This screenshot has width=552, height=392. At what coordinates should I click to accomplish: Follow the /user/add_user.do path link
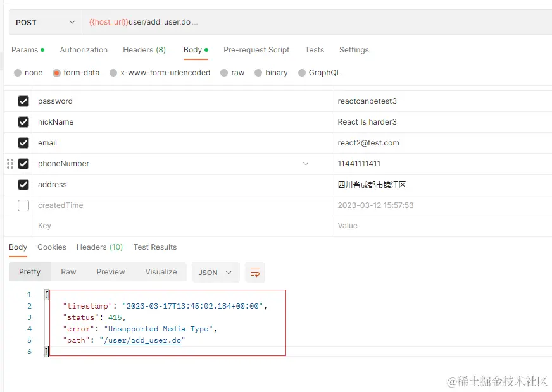tap(142, 340)
